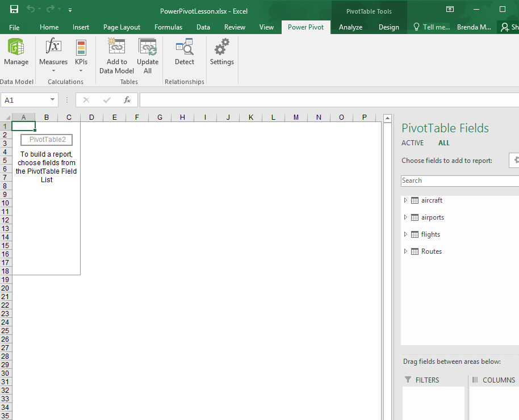The height and width of the screenshot is (420, 519).
Task: Click the Save icon in title bar
Action: 14,10
